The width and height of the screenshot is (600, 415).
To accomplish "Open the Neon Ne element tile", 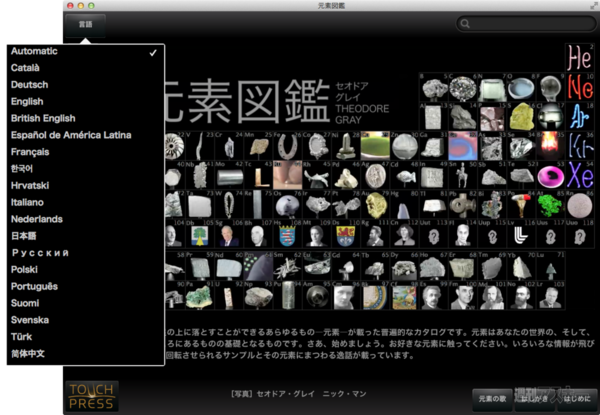I will (580, 88).
